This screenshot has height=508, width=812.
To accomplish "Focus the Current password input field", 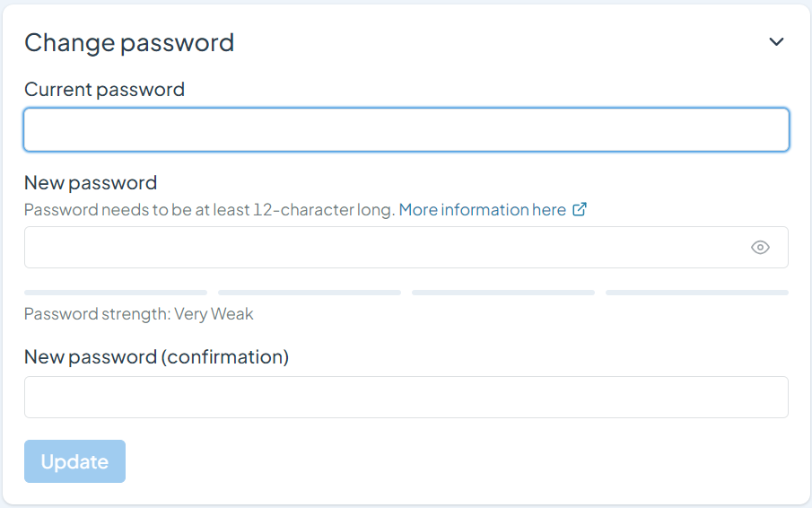I will coord(406,130).
